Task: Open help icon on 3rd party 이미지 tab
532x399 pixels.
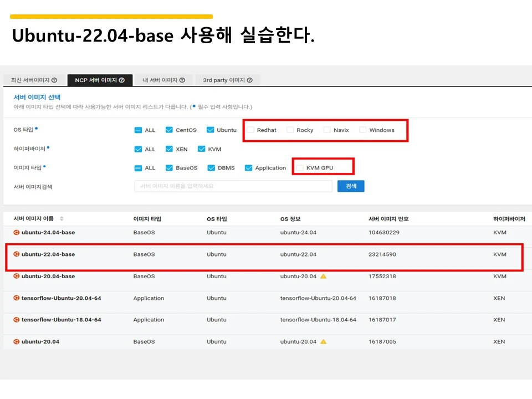Action: [250, 80]
